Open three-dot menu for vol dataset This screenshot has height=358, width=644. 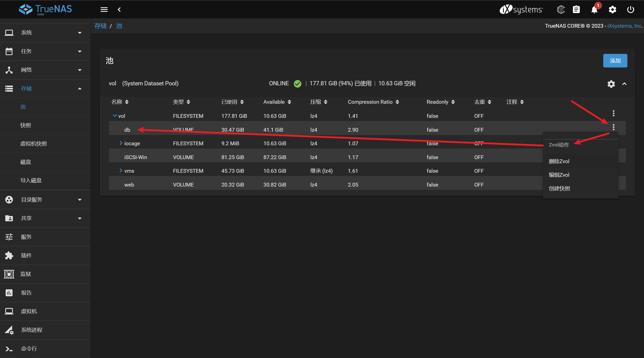[614, 113]
